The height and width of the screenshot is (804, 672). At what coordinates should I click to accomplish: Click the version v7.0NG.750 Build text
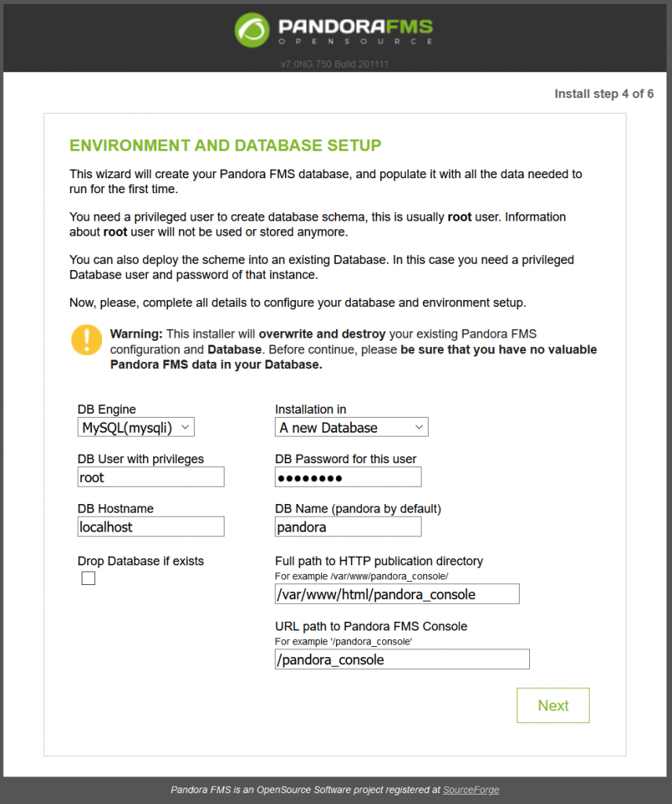pos(334,64)
